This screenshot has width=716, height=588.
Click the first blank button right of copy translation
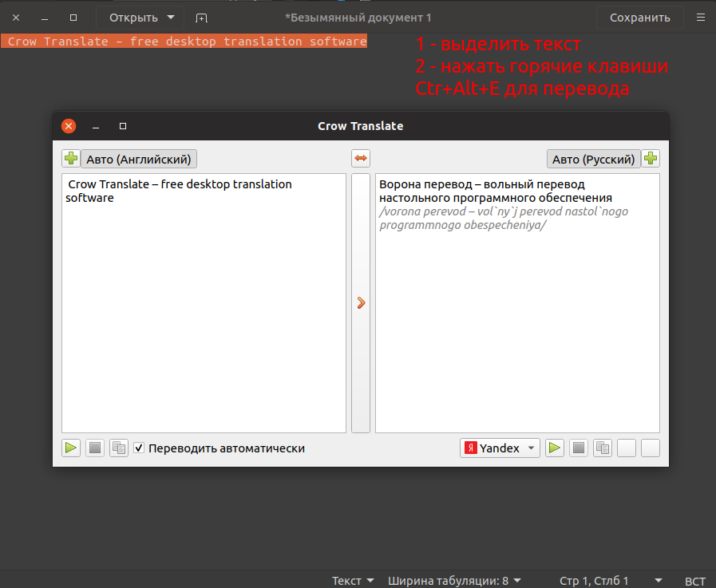[627, 448]
